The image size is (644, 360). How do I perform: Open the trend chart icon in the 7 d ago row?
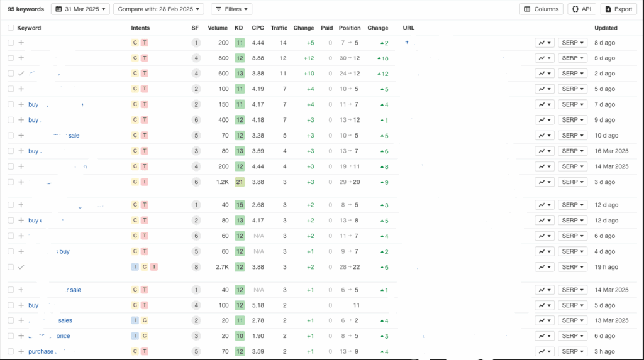click(x=545, y=104)
